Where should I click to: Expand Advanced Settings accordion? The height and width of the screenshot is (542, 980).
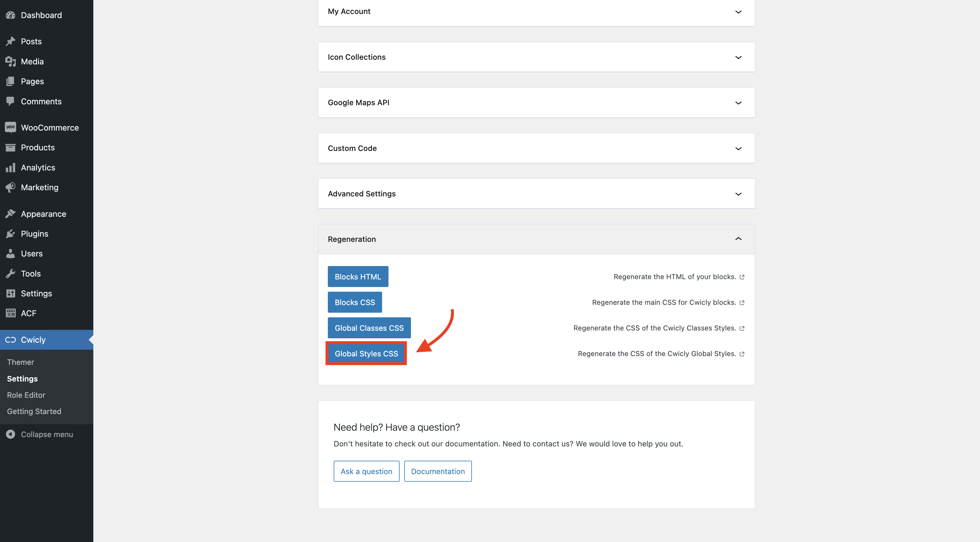(x=738, y=194)
